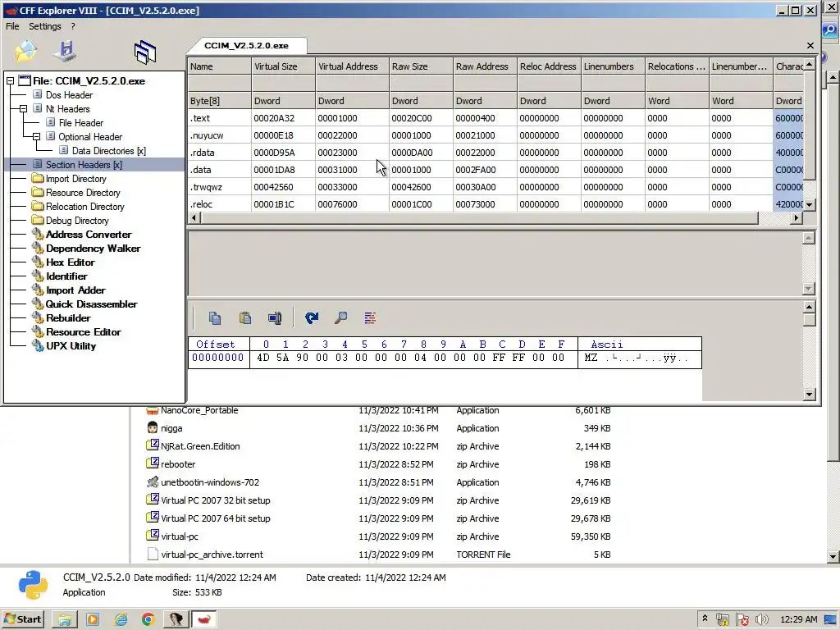Image resolution: width=840 pixels, height=630 pixels.
Task: Select Debug Directory folder
Action: (x=77, y=221)
